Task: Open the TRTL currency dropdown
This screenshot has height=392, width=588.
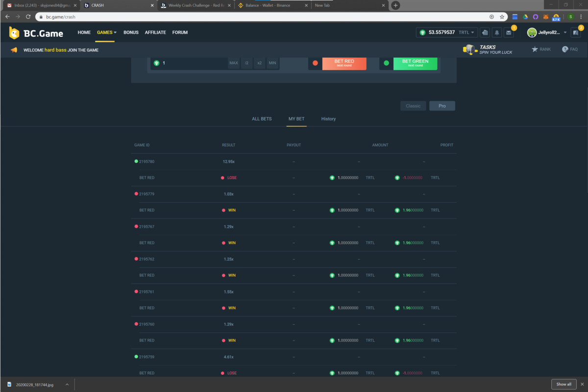Action: (x=466, y=32)
